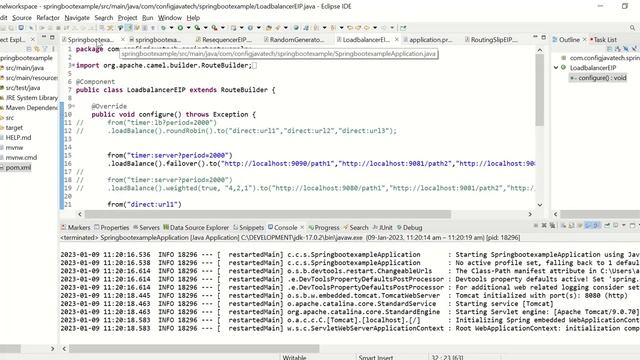This screenshot has height=360, width=640.
Task: Close the Console view tab
Action: point(302,227)
